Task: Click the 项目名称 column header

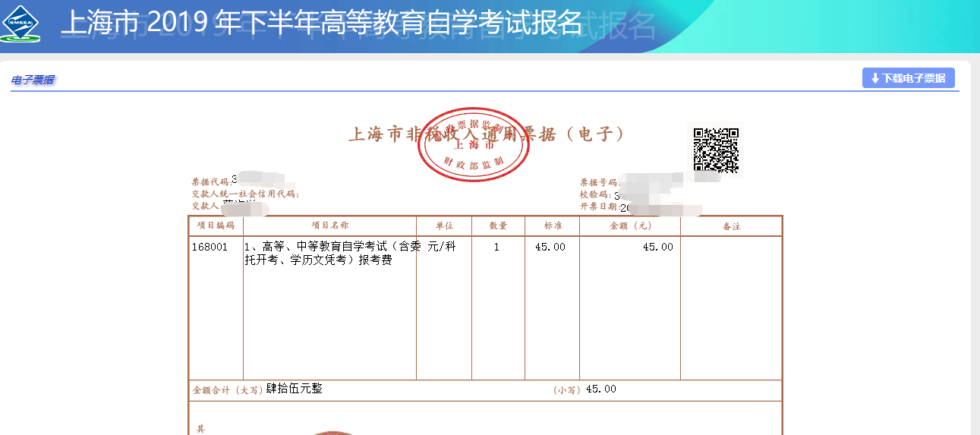Action: pyautogui.click(x=329, y=225)
